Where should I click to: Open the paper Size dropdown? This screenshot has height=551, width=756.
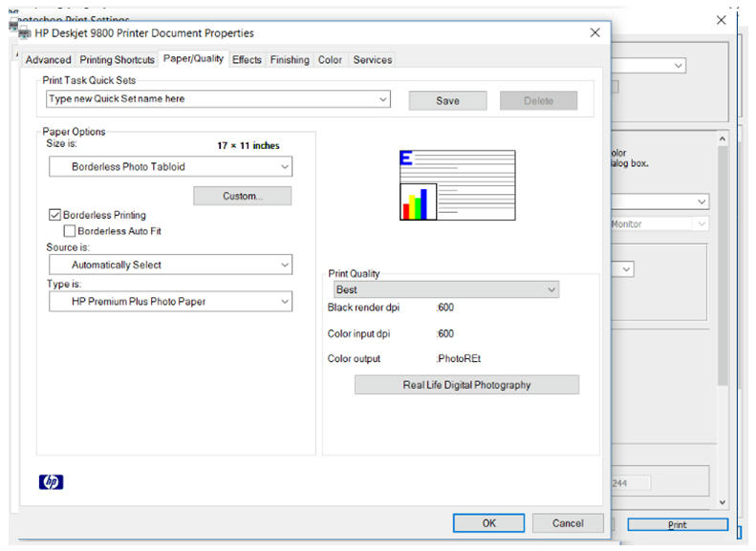(x=170, y=167)
